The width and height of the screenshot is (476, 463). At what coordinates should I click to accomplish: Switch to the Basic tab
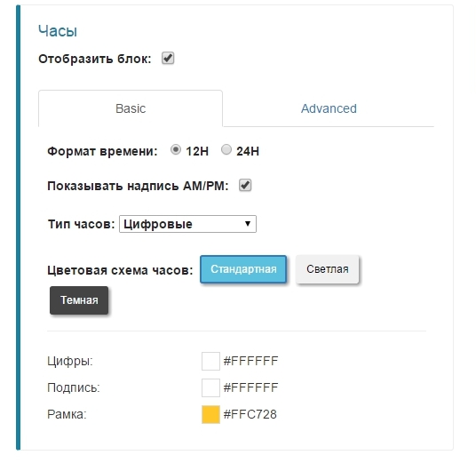(131, 108)
